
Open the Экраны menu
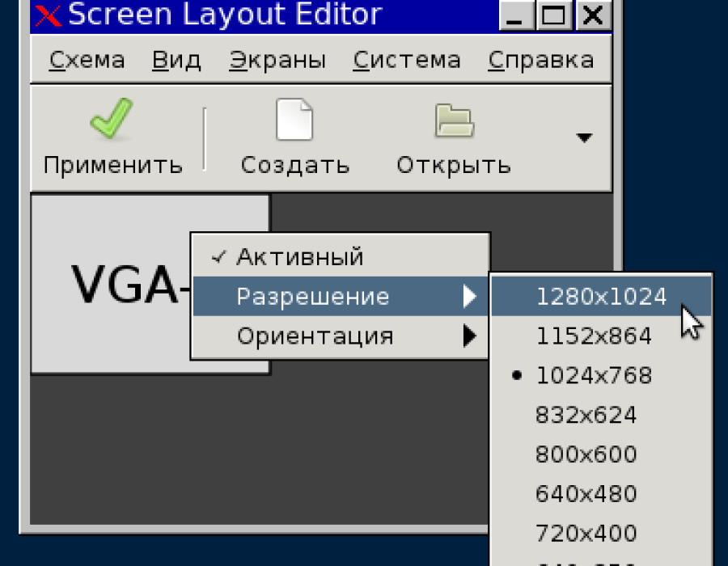point(277,61)
